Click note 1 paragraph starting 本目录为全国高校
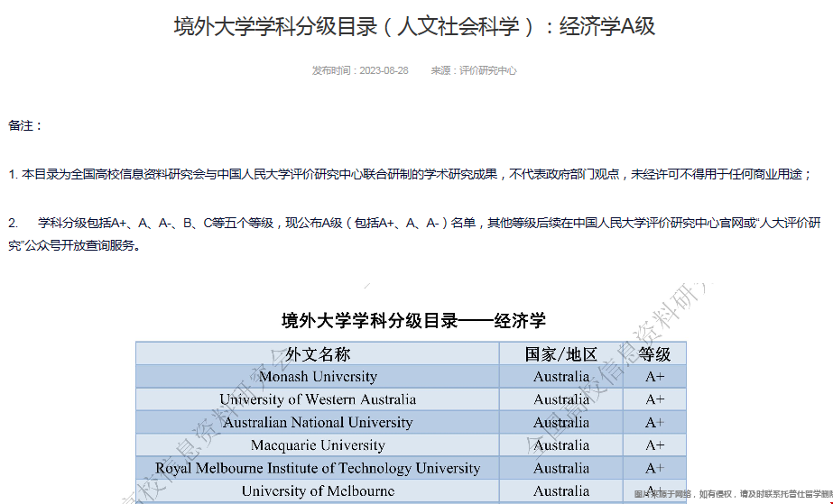This screenshot has width=833, height=504. (x=410, y=174)
